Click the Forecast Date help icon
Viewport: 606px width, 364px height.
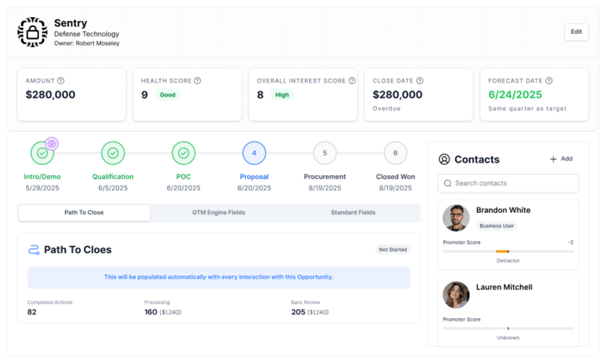pos(549,81)
